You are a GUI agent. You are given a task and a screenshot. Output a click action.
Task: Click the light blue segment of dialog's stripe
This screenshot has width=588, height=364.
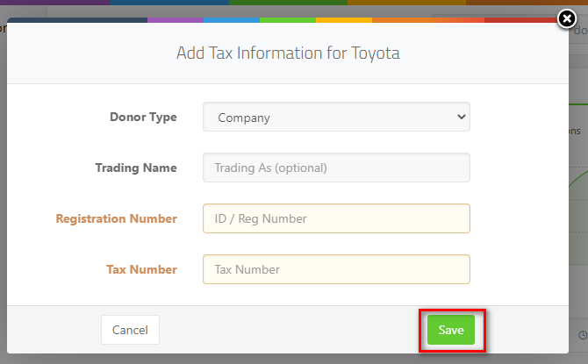click(x=232, y=20)
